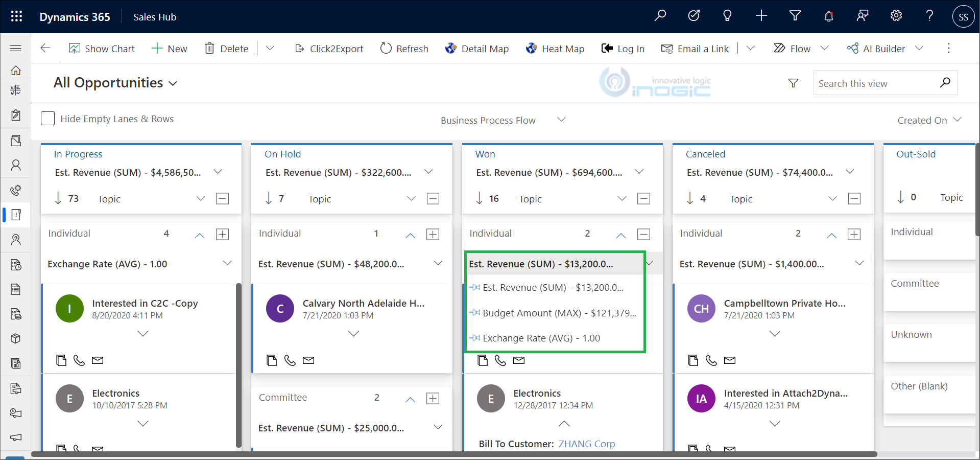Open Heat Map command

click(x=555, y=49)
